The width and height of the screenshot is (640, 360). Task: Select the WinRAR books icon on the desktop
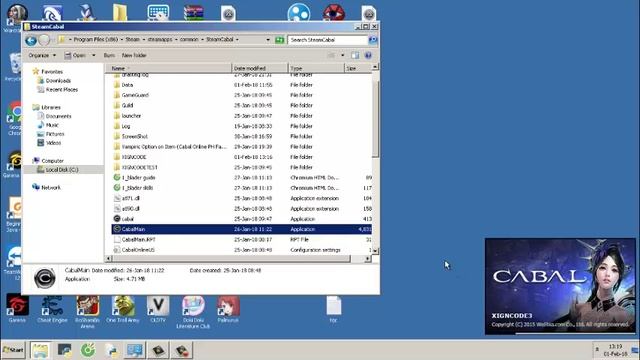point(193,13)
